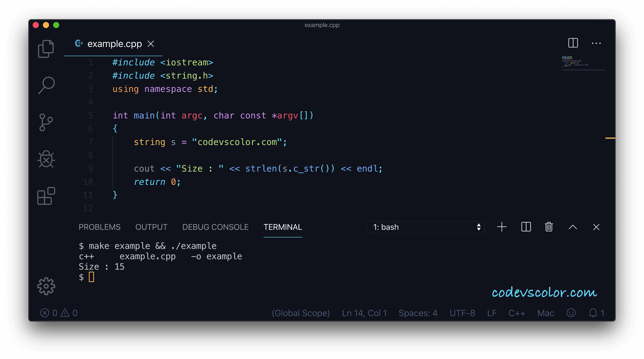Switch to the PROBLEMS tab
Viewport: 644px width, 359px height.
click(99, 227)
